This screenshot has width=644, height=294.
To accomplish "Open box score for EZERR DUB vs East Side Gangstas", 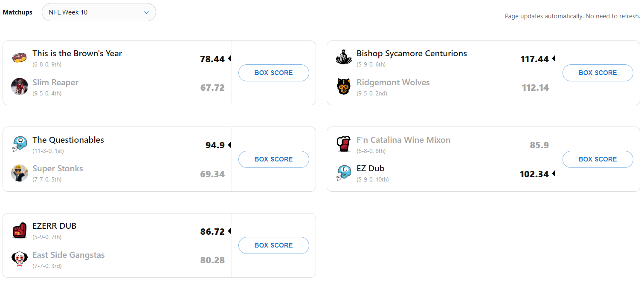I will pyautogui.click(x=273, y=245).
